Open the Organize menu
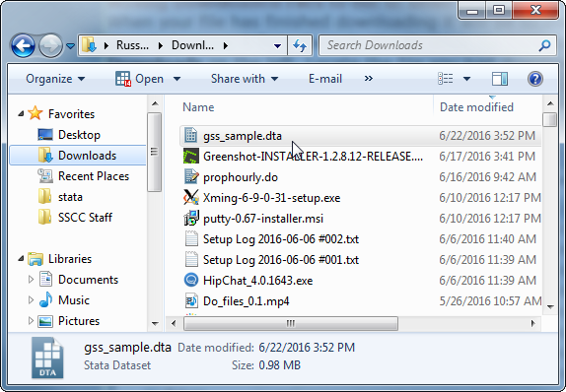 tap(55, 79)
